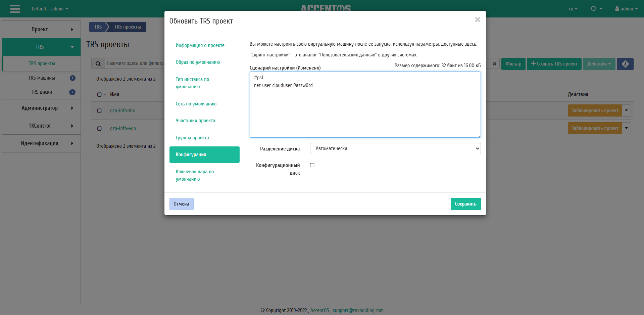Click the TRS диски count badge
The height and width of the screenshot is (315, 644).
pos(72,92)
